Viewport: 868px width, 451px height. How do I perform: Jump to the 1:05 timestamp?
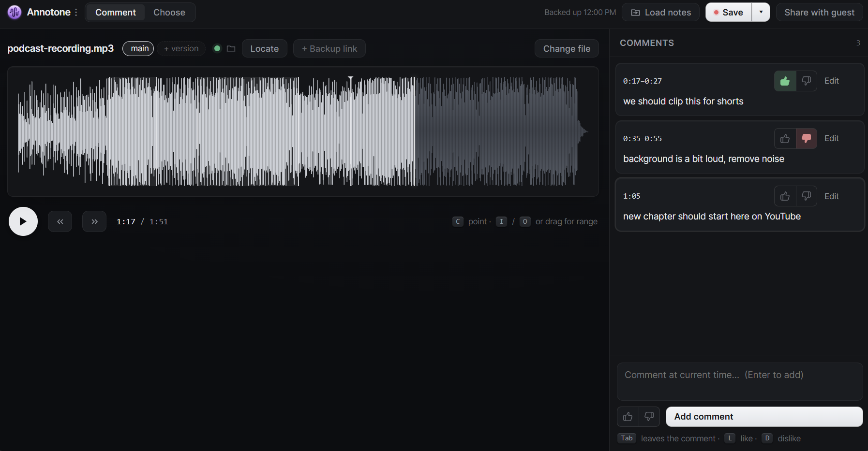631,196
